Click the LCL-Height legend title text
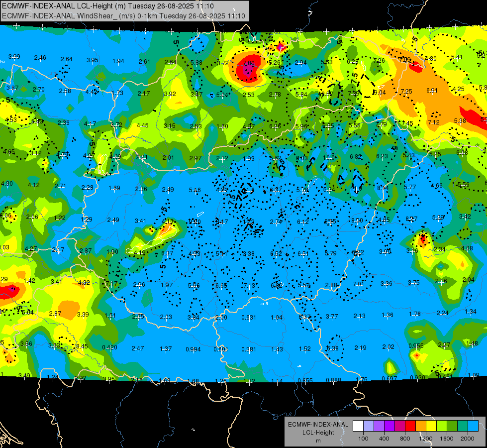The width and height of the screenshot is (487, 448). click(x=318, y=433)
